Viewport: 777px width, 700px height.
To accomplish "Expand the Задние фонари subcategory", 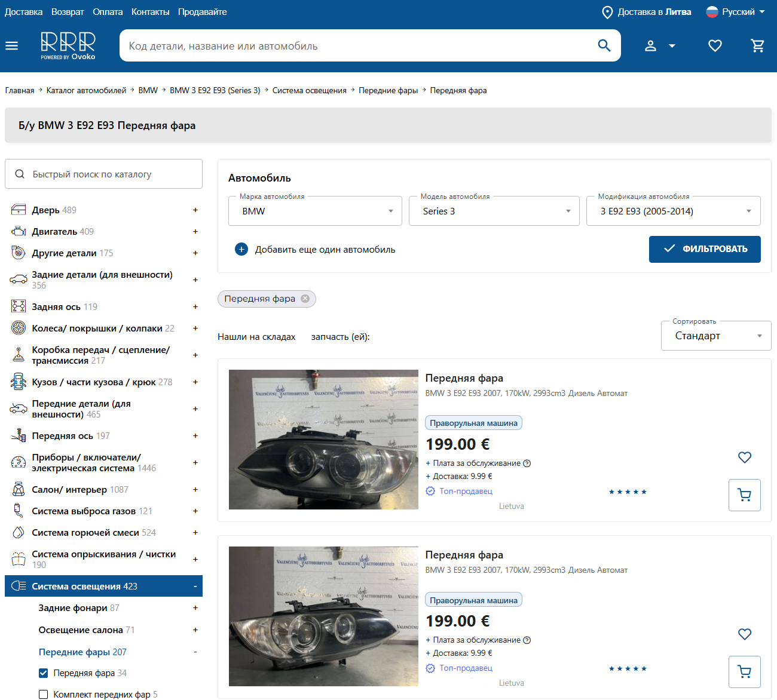I will tap(195, 608).
